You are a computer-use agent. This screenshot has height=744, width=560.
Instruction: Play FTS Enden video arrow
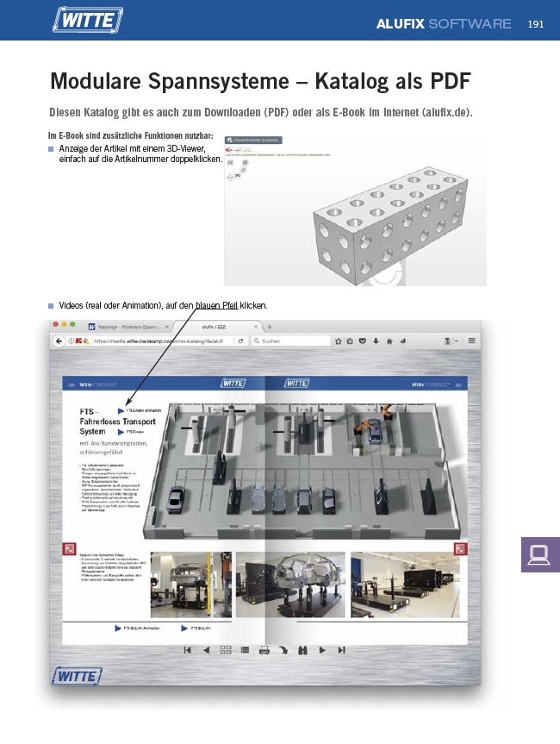(x=121, y=432)
